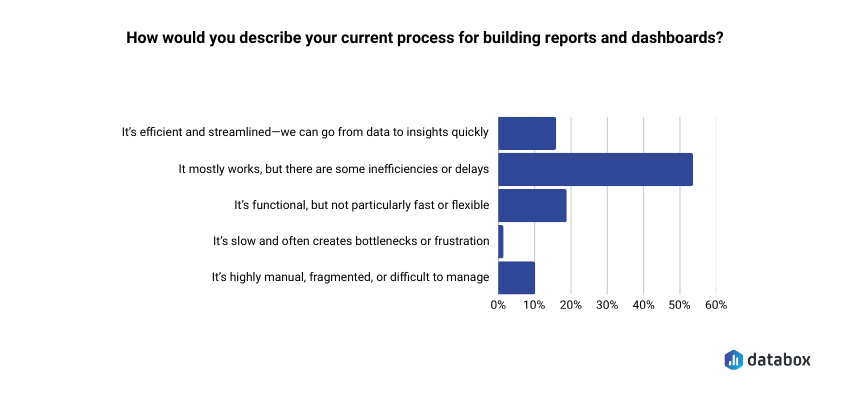Click the 60% axis tick label
Viewport: 850px width, 400px height.
[716, 304]
